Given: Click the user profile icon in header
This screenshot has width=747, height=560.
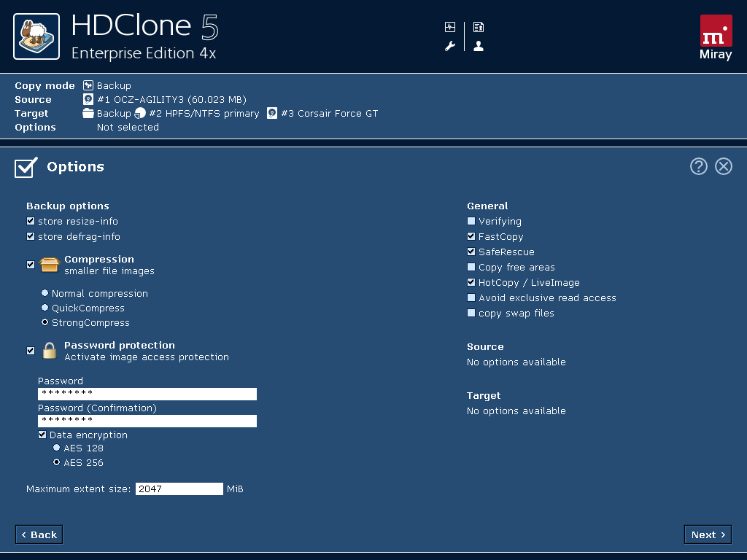Looking at the screenshot, I should 479,46.
